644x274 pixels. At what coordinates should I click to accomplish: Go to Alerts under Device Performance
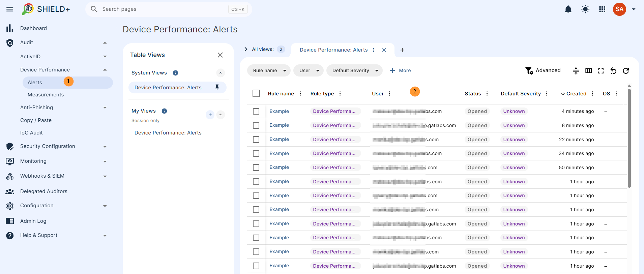pyautogui.click(x=68, y=83)
